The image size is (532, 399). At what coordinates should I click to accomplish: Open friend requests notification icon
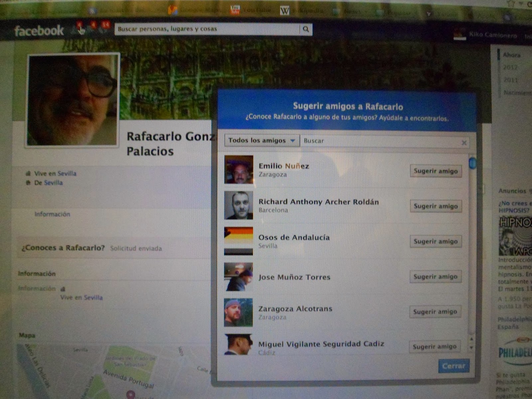point(77,29)
